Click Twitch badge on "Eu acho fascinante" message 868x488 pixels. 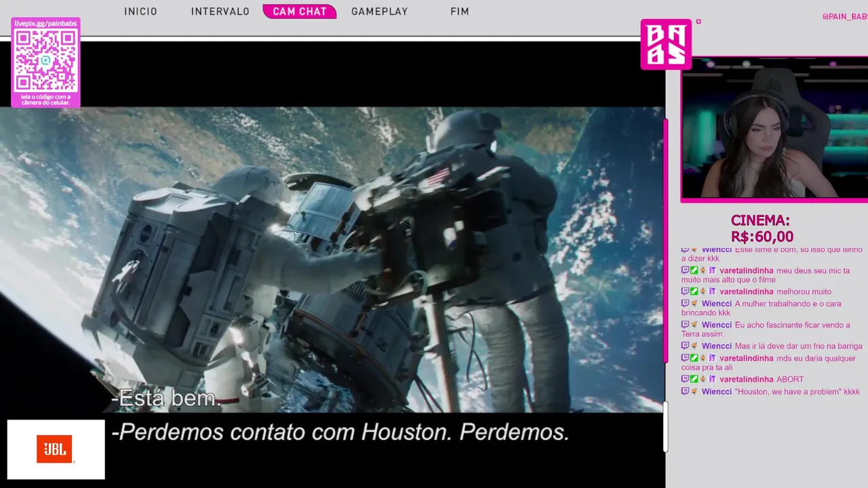click(x=685, y=325)
